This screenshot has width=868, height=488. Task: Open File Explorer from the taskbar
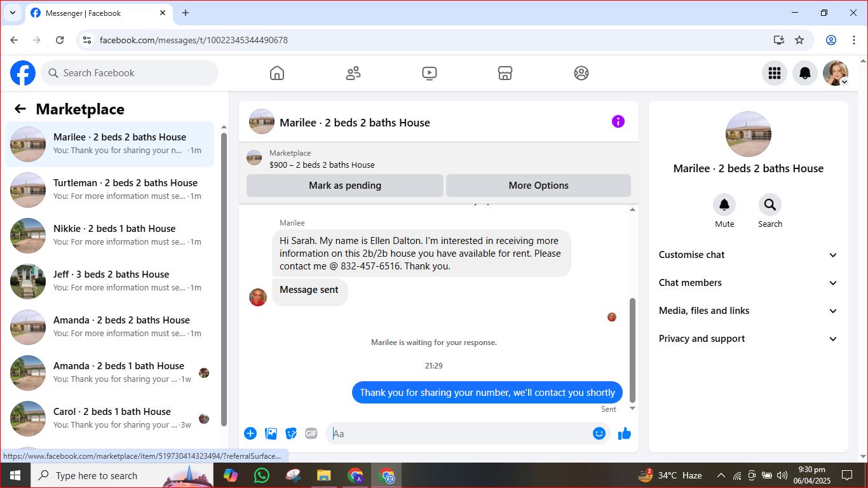[x=324, y=475]
